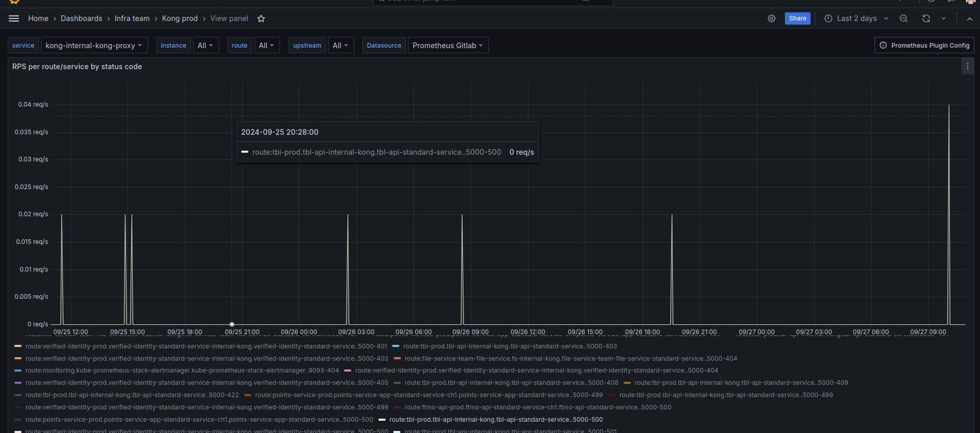980x433 pixels.
Task: Collapse the top toolbar with the up chevron
Action: (969, 18)
